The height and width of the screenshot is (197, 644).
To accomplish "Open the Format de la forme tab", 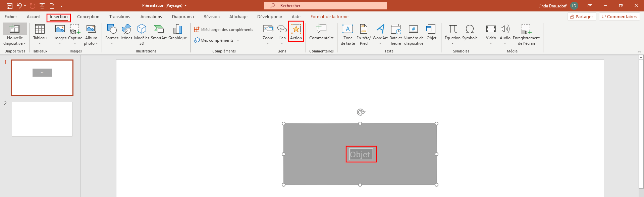I will pos(329,17).
